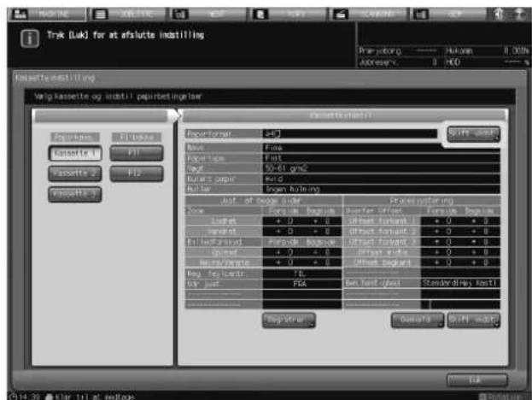Click the copy icon on KOPI tab

click(260, 15)
